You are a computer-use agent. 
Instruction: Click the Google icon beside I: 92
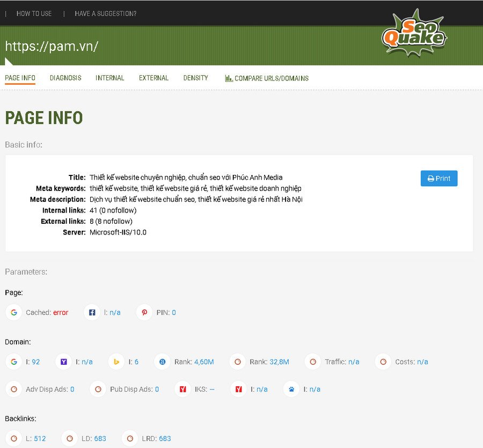[14, 362]
